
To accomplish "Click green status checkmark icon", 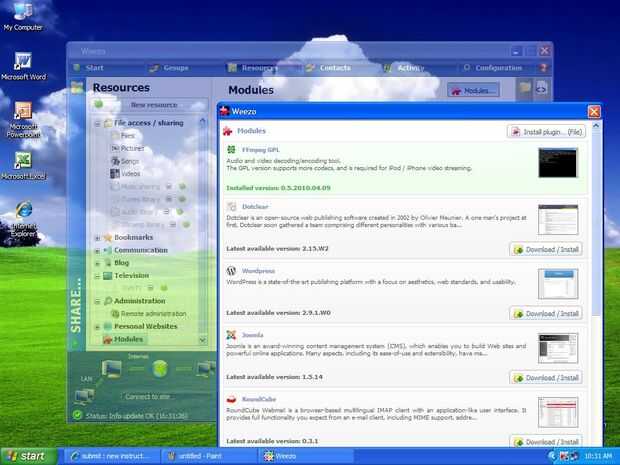I will click(78, 415).
